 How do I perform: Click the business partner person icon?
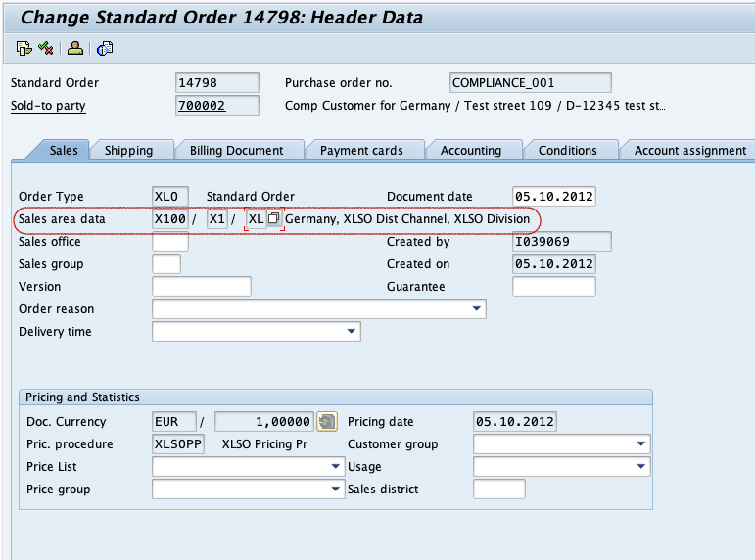75,48
